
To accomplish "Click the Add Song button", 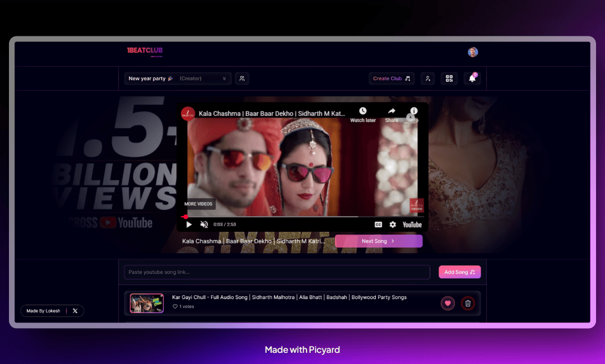I will click(x=459, y=272).
